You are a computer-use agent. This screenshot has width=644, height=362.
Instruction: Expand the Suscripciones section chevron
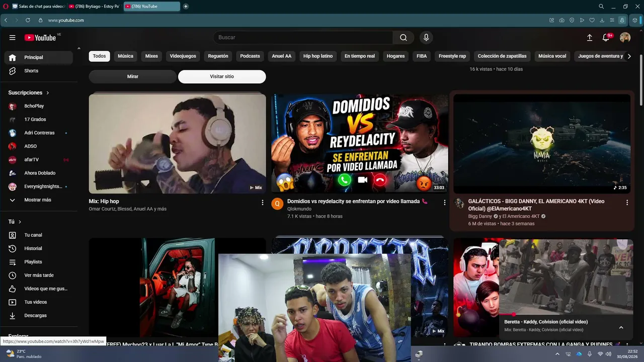[x=48, y=93]
